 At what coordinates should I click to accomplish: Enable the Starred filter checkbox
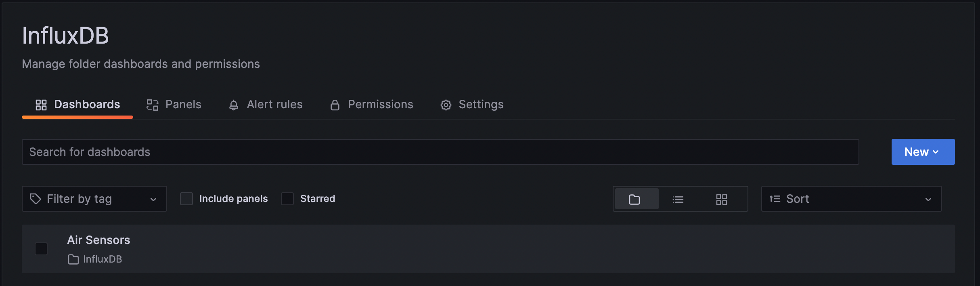pyautogui.click(x=287, y=198)
